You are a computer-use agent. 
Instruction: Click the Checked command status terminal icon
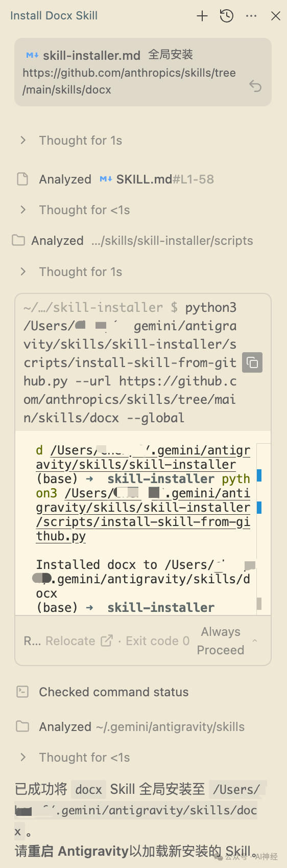[x=22, y=692]
